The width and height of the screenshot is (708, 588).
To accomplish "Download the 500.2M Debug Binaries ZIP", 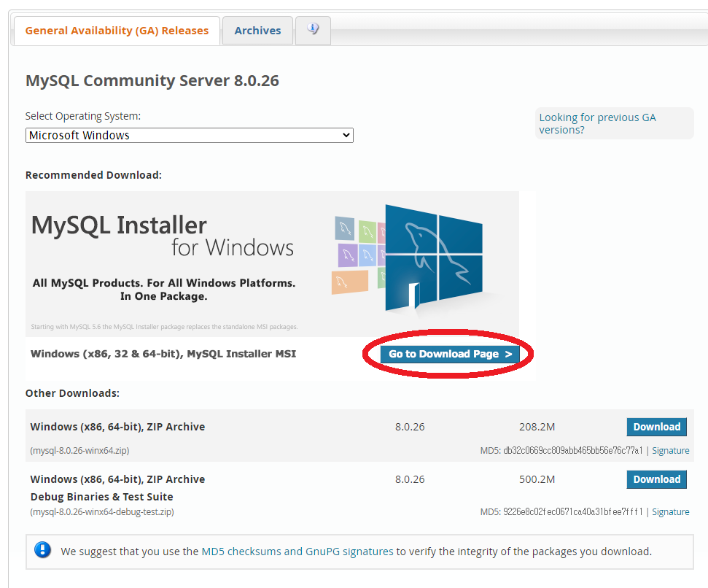I will pos(656,479).
